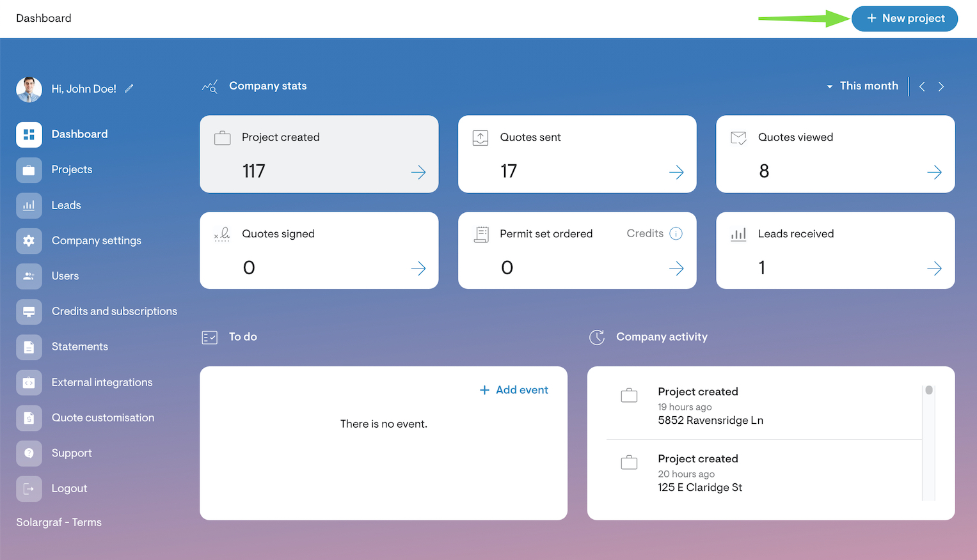Open the Solargraf - Terms link

click(x=59, y=522)
